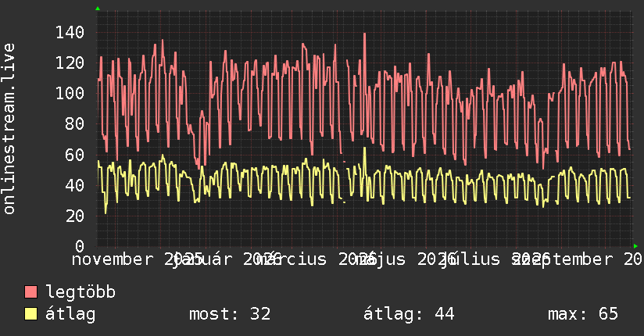This screenshot has height=336, width=644.
Task: Click the green arrow ending the x-axis
Action: pos(635,246)
